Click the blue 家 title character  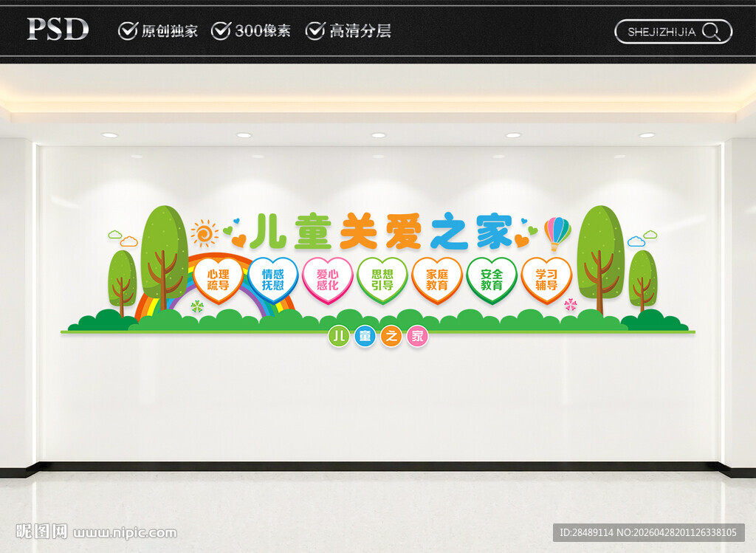495,231
